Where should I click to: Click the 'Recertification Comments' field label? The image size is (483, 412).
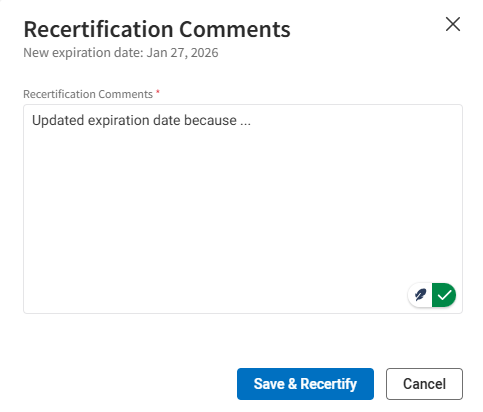88,94
